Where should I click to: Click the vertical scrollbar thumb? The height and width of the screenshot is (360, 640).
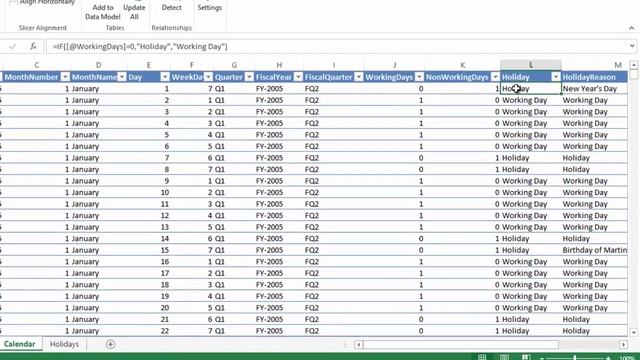coord(633,75)
